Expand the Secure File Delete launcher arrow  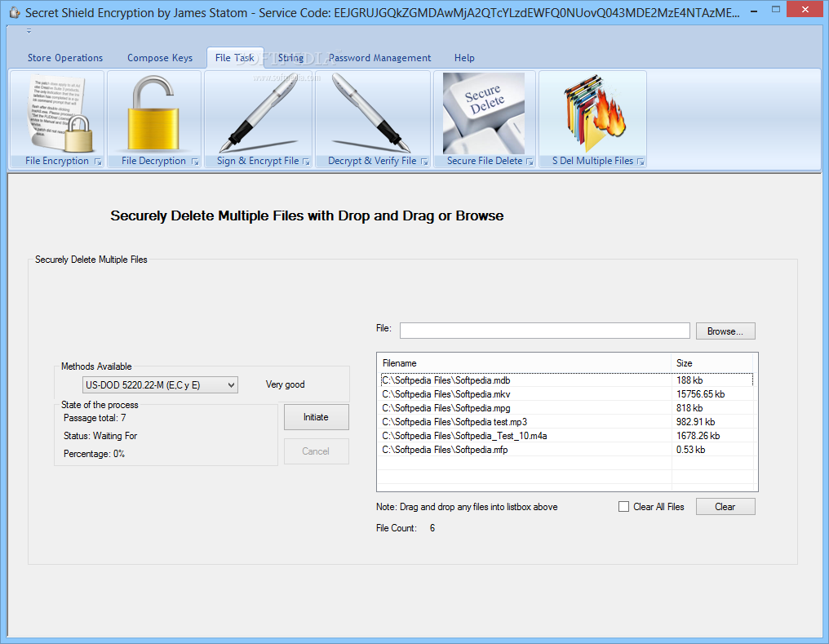530,162
